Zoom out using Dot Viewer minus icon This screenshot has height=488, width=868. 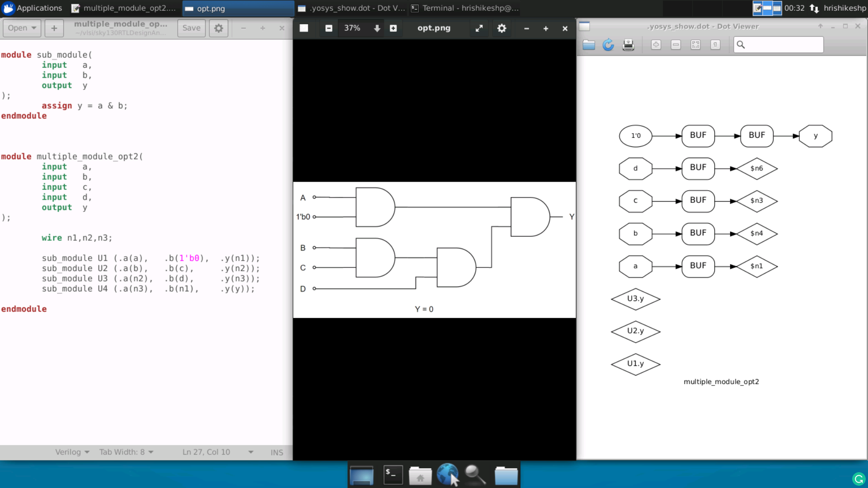[x=676, y=45]
